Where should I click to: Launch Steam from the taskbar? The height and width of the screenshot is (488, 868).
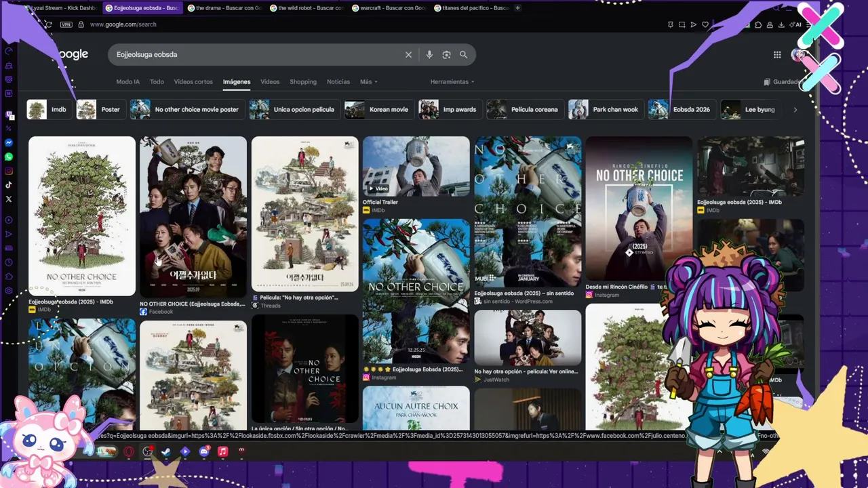pos(167,451)
